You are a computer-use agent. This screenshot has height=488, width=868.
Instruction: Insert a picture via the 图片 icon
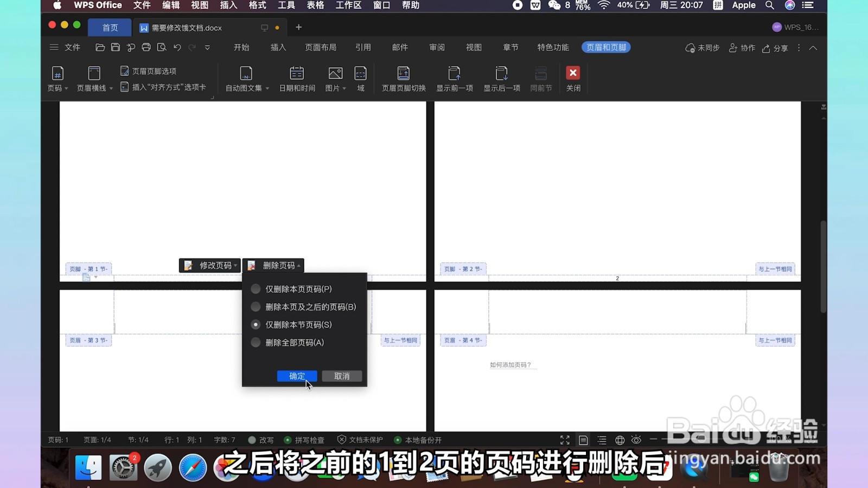coord(334,75)
